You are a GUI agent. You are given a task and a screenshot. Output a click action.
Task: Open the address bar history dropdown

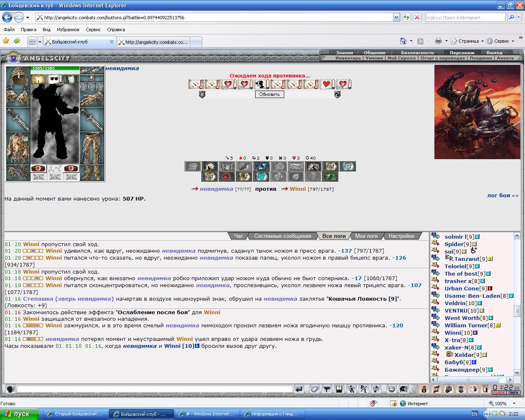click(396, 17)
